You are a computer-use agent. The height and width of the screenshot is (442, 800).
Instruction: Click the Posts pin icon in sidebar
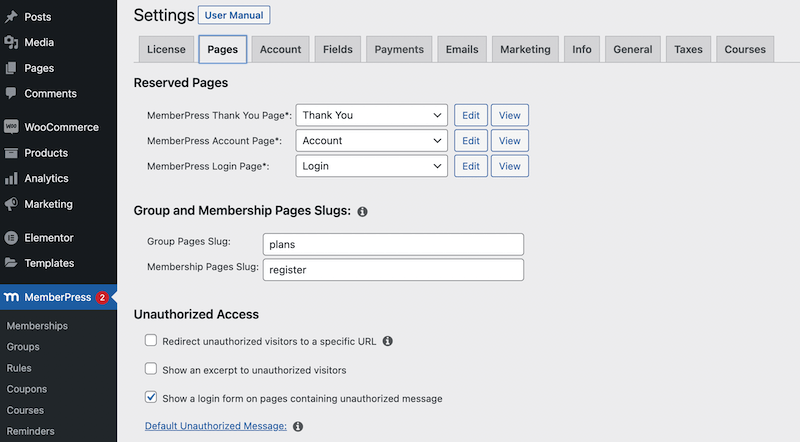(x=11, y=17)
